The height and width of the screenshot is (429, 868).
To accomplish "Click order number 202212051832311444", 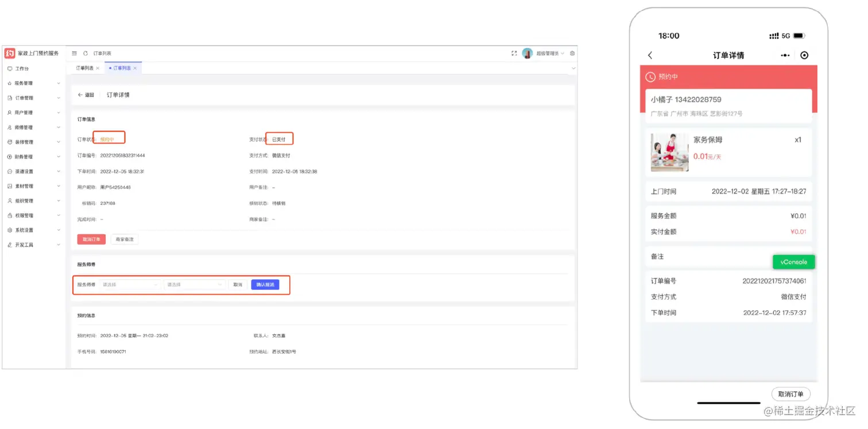I will coord(122,156).
